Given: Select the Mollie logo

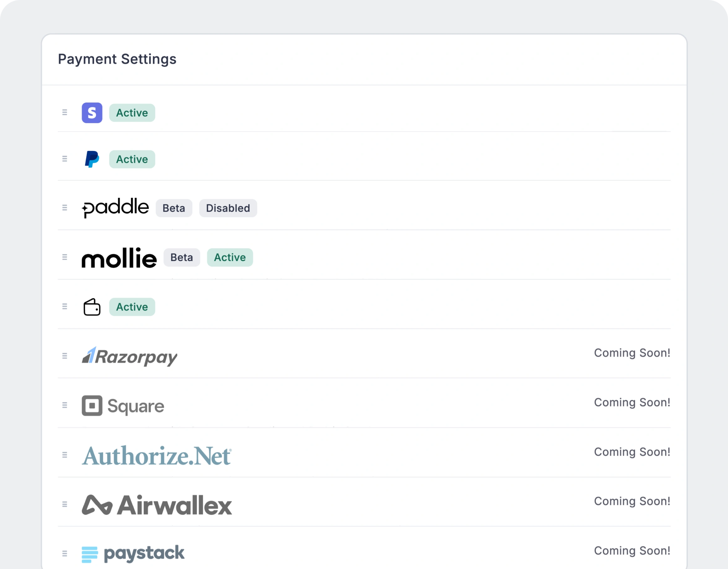Looking at the screenshot, I should point(119,257).
